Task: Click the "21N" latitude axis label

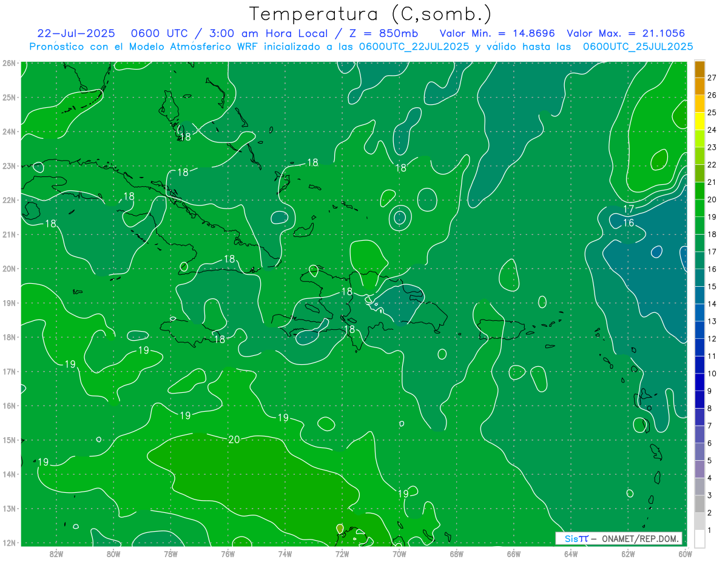Action: coord(8,234)
